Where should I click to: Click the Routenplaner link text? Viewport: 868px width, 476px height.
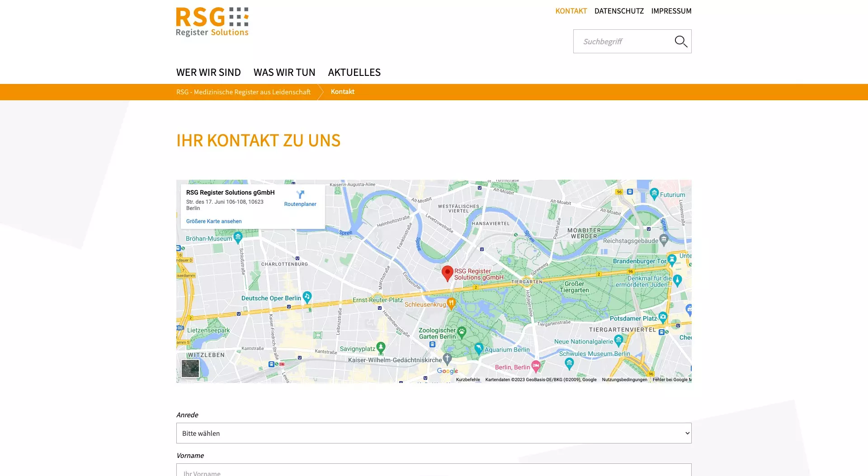pyautogui.click(x=300, y=204)
